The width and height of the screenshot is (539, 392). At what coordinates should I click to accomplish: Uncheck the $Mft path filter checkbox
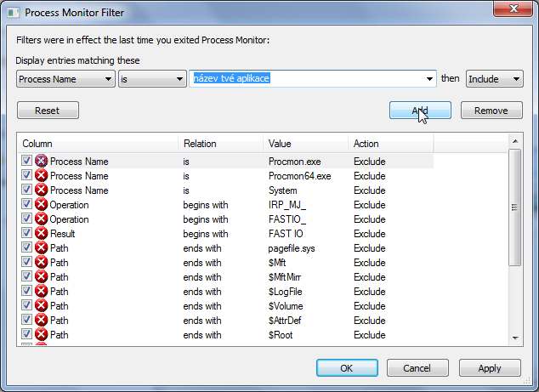coord(27,262)
